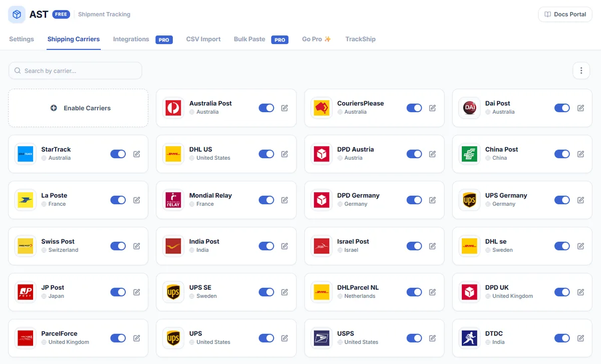601x364 pixels.
Task: Click the edit icon for StarTrack
Action: (x=136, y=154)
